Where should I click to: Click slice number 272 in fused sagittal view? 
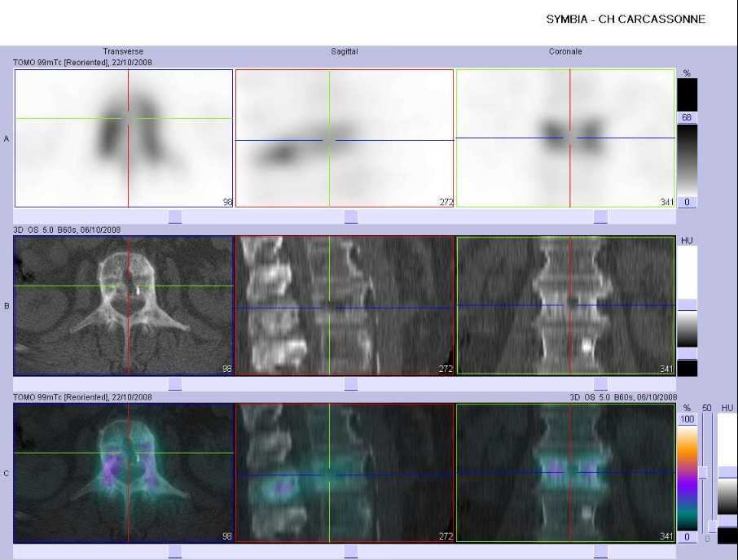pos(446,536)
